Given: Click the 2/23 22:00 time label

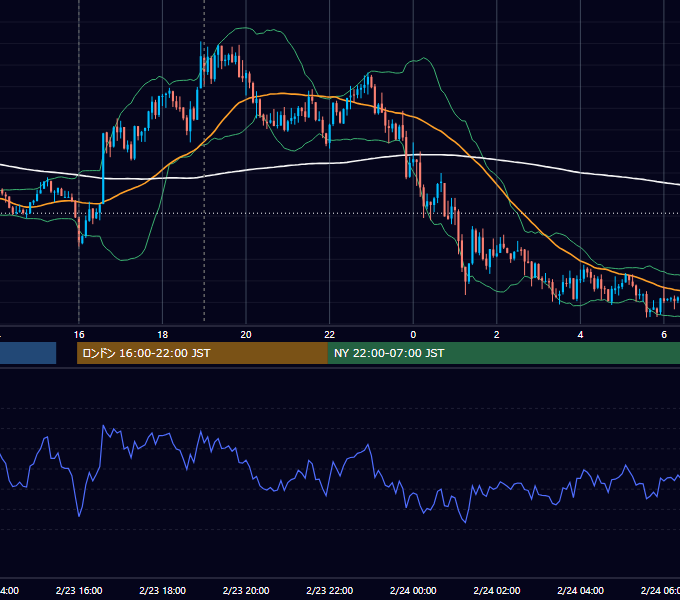Looking at the screenshot, I should (x=330, y=590).
